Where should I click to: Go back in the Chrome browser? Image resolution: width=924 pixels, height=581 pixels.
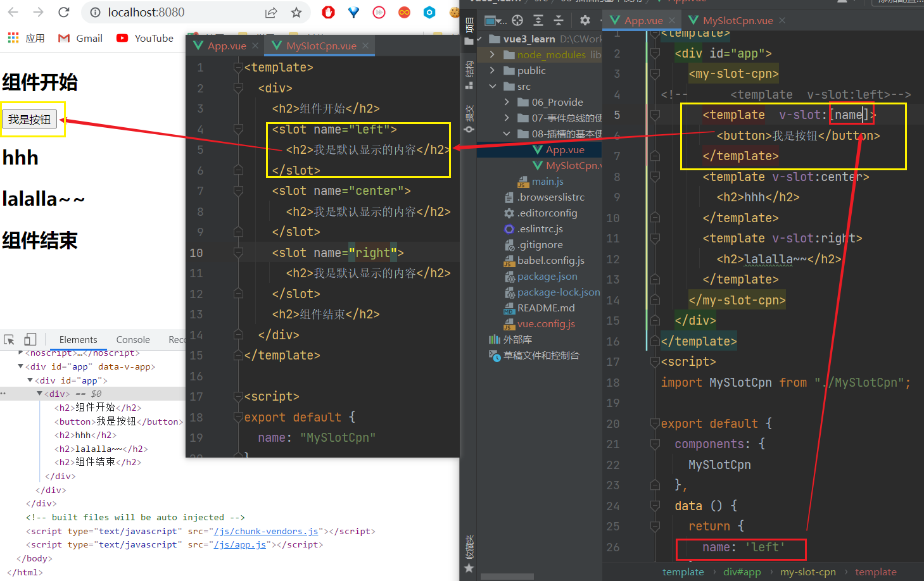13,12
